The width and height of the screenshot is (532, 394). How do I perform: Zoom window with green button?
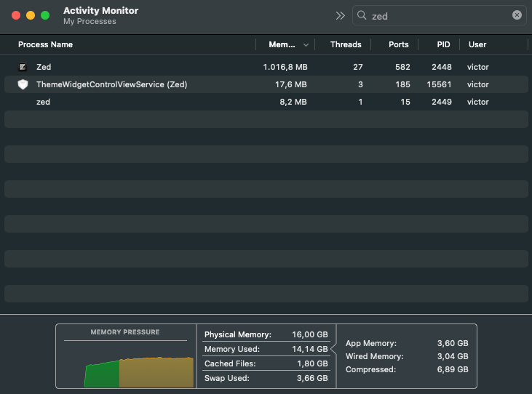45,15
